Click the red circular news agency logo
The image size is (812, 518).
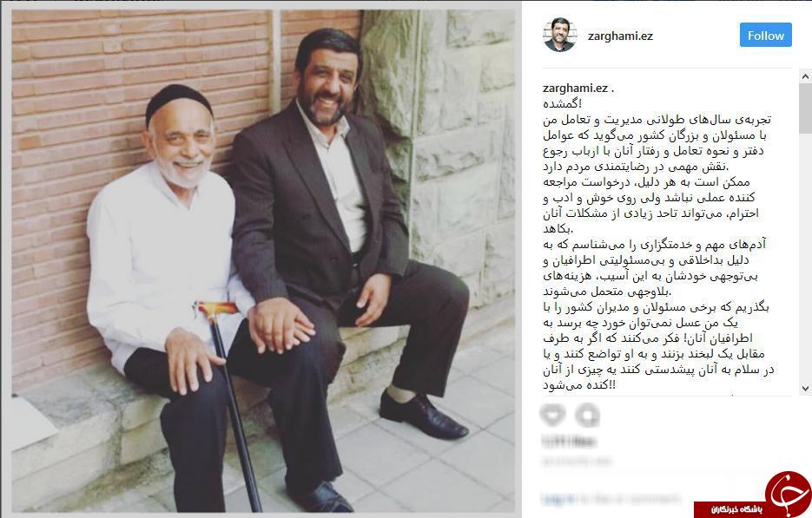(788, 494)
